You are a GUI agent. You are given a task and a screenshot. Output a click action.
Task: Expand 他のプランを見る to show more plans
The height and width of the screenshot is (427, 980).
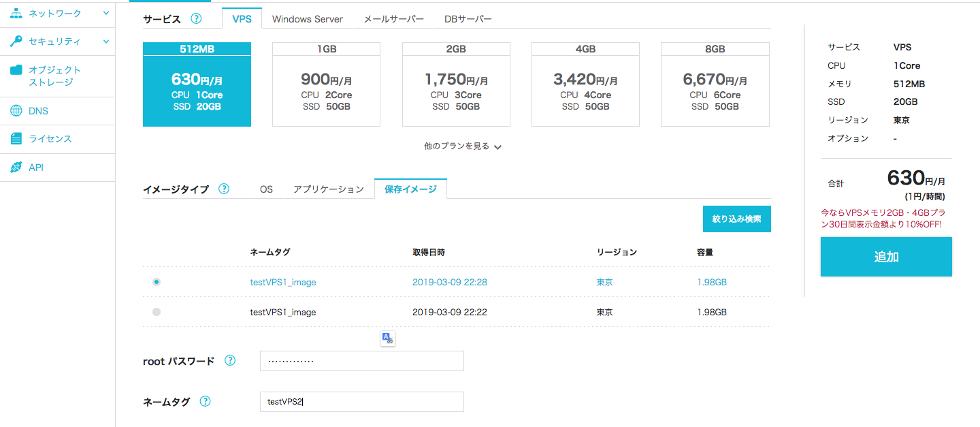(463, 146)
